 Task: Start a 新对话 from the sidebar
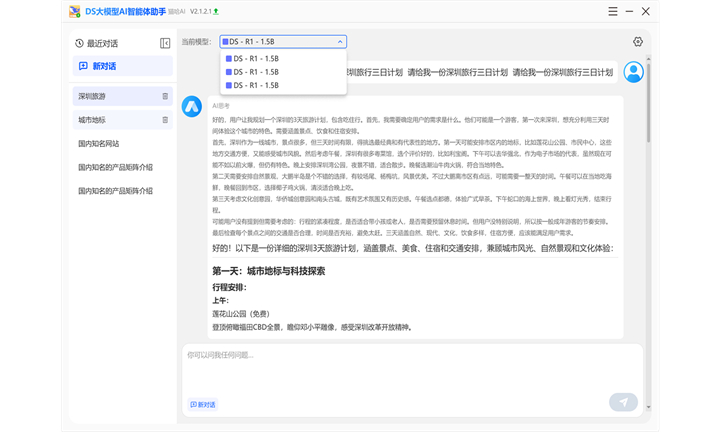click(98, 66)
